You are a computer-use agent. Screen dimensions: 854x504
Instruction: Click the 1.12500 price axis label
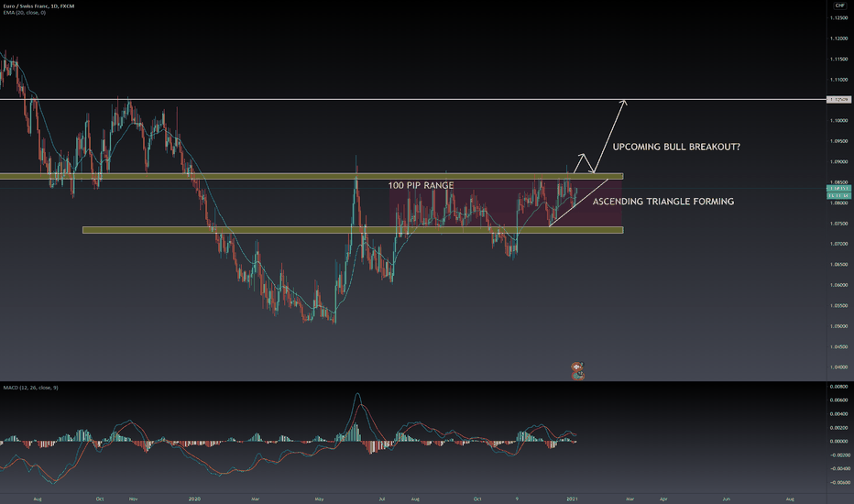[x=838, y=18]
